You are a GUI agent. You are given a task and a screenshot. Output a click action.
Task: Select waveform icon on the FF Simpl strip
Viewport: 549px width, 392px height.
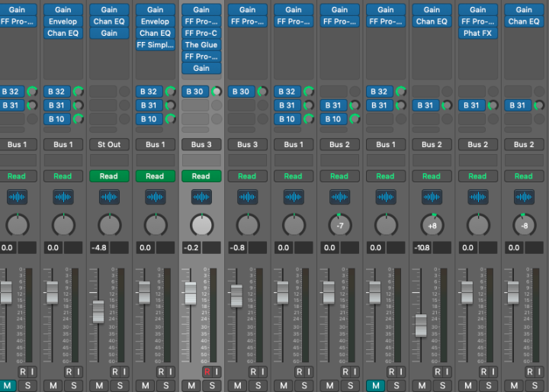pyautogui.click(x=156, y=197)
